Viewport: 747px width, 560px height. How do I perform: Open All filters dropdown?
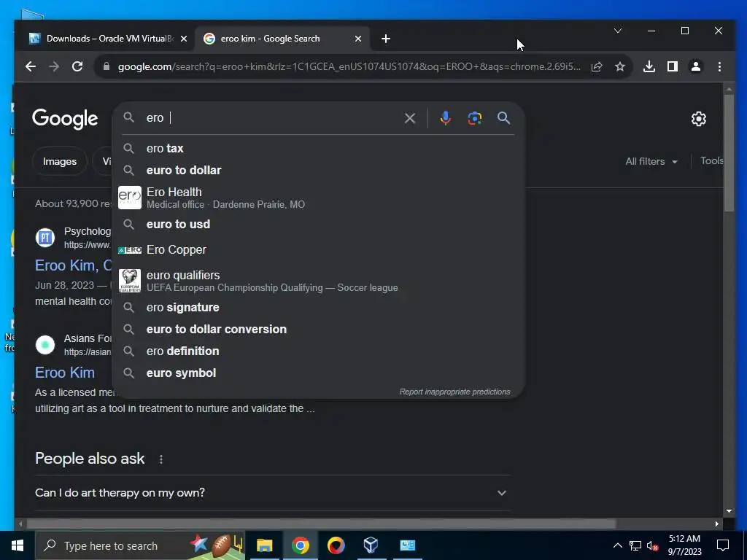651,161
